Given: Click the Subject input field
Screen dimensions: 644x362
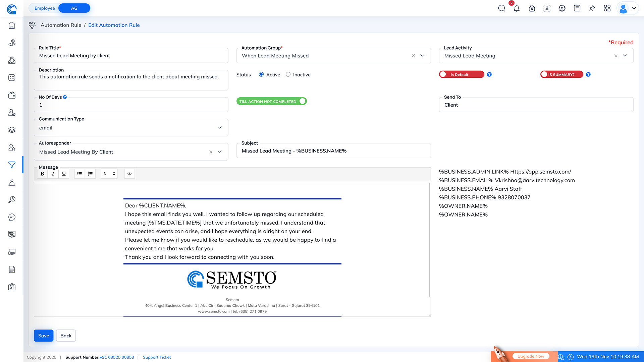Looking at the screenshot, I should [333, 151].
